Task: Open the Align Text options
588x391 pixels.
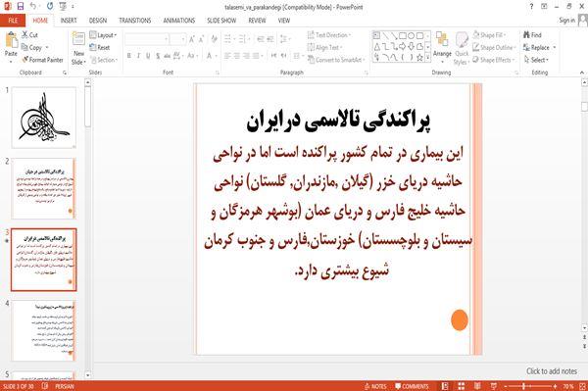Action: coord(325,48)
